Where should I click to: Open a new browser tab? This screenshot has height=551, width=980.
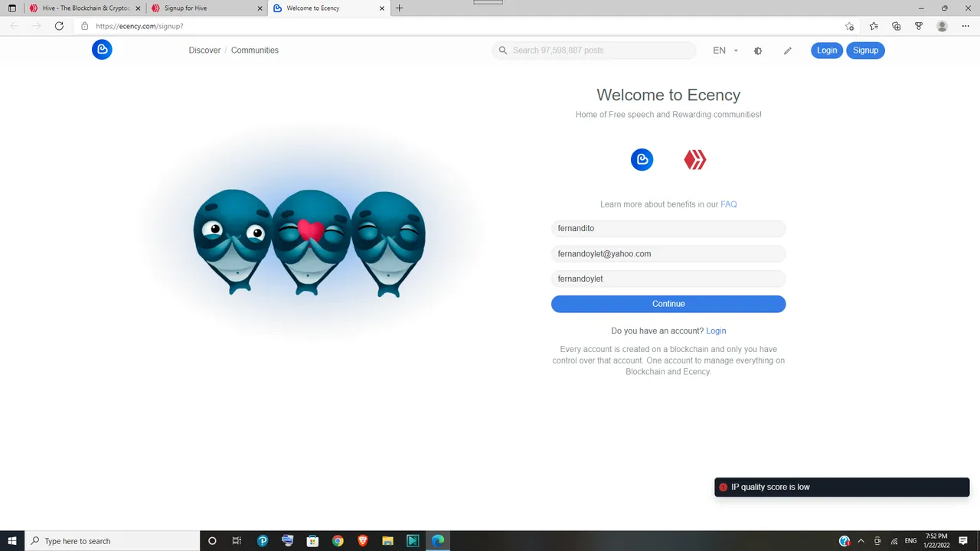399,8
